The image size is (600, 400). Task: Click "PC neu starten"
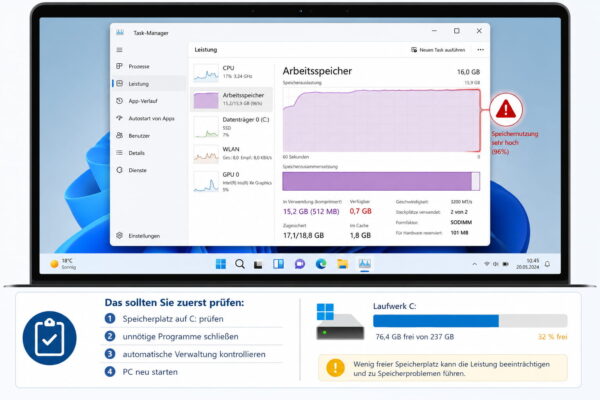(150, 372)
